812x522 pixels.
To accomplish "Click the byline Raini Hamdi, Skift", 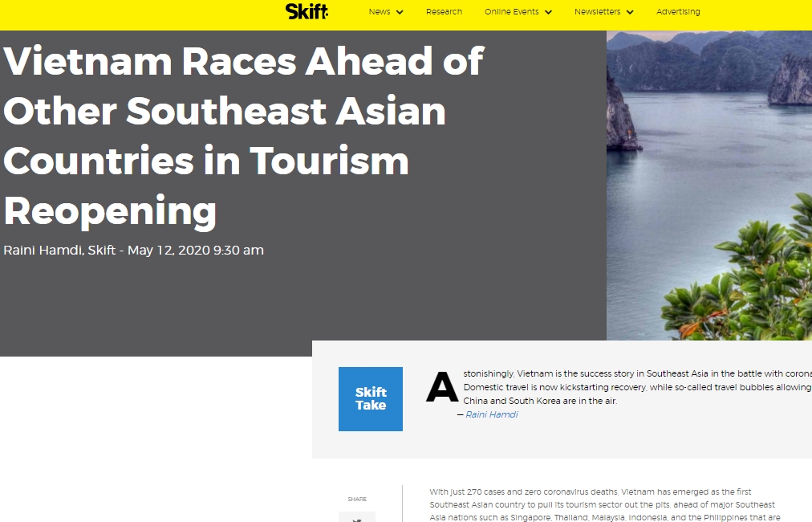I will (59, 250).
